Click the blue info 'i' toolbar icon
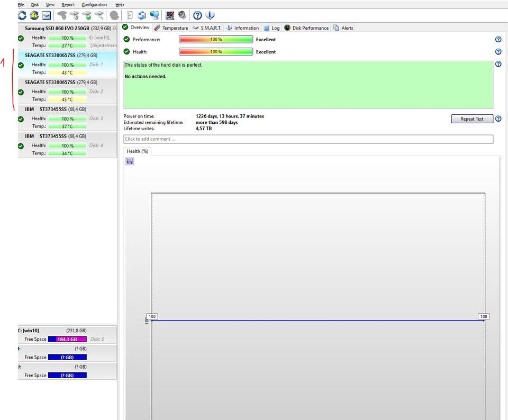 (x=210, y=15)
